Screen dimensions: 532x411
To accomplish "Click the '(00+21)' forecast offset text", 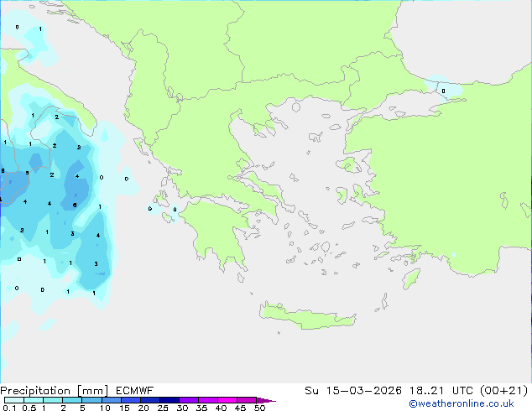I will click(503, 391).
